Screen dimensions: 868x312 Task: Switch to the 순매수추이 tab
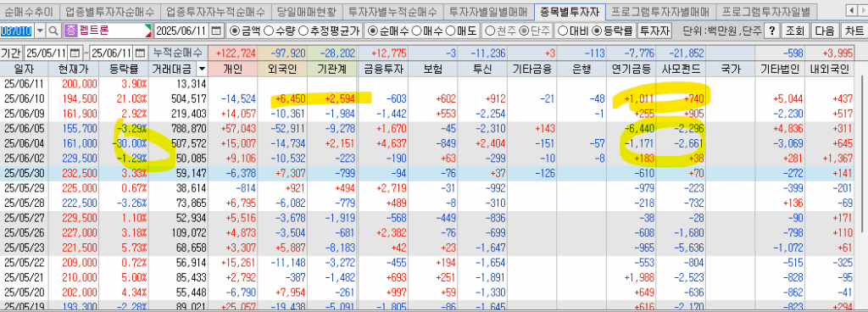[x=29, y=11]
